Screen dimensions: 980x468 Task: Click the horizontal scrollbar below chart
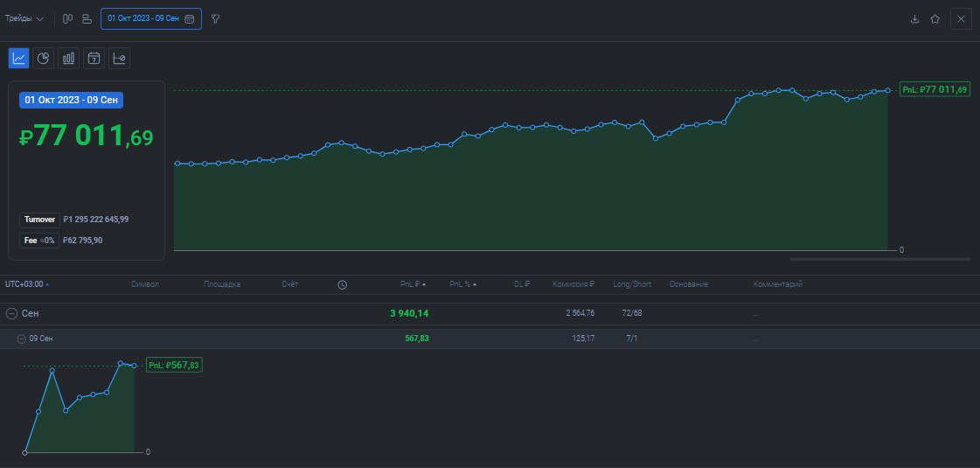[x=880, y=258]
